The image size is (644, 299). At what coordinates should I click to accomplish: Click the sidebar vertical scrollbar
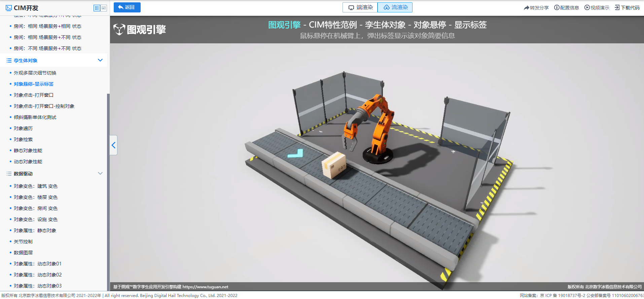click(x=108, y=191)
